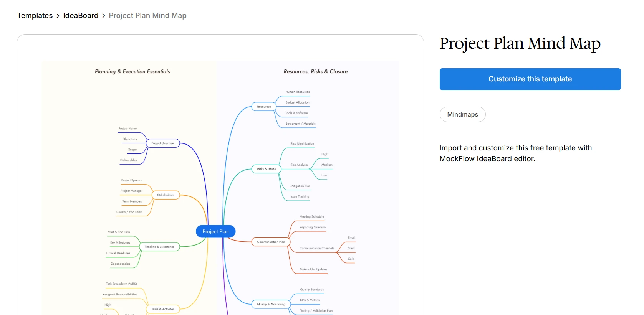Click the Stakeholders node
Viewport: 644px width, 315px height.
166,195
